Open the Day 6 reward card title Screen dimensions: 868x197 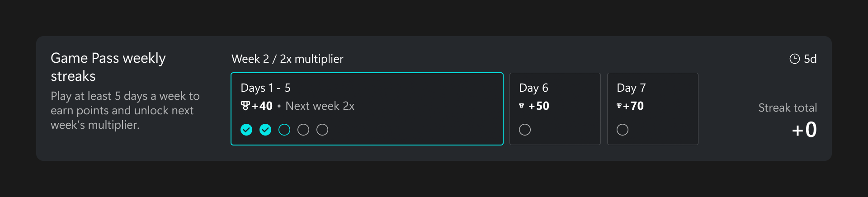(x=533, y=88)
